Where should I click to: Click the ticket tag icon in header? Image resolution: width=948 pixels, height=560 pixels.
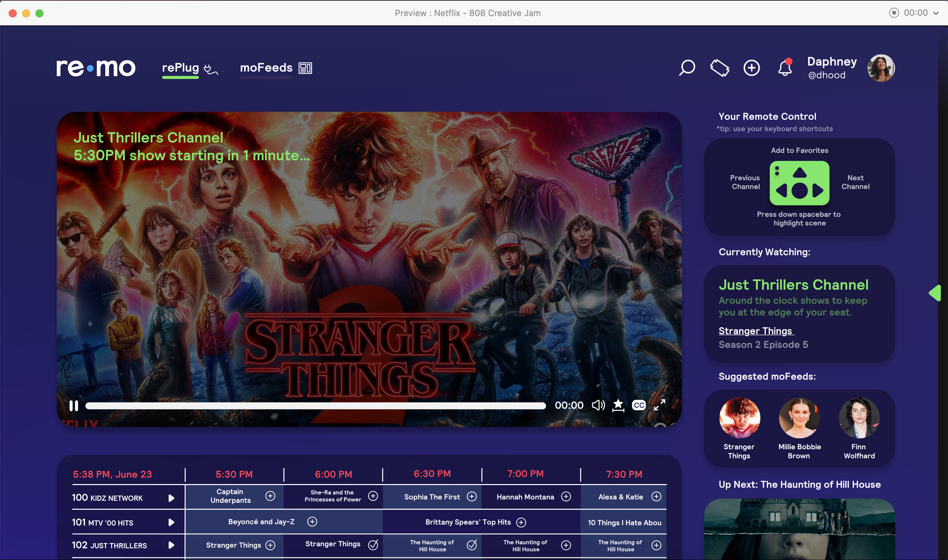tap(720, 68)
